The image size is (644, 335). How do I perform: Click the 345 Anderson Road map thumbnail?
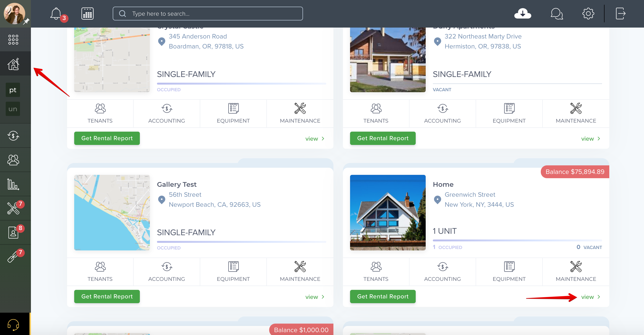[112, 60]
